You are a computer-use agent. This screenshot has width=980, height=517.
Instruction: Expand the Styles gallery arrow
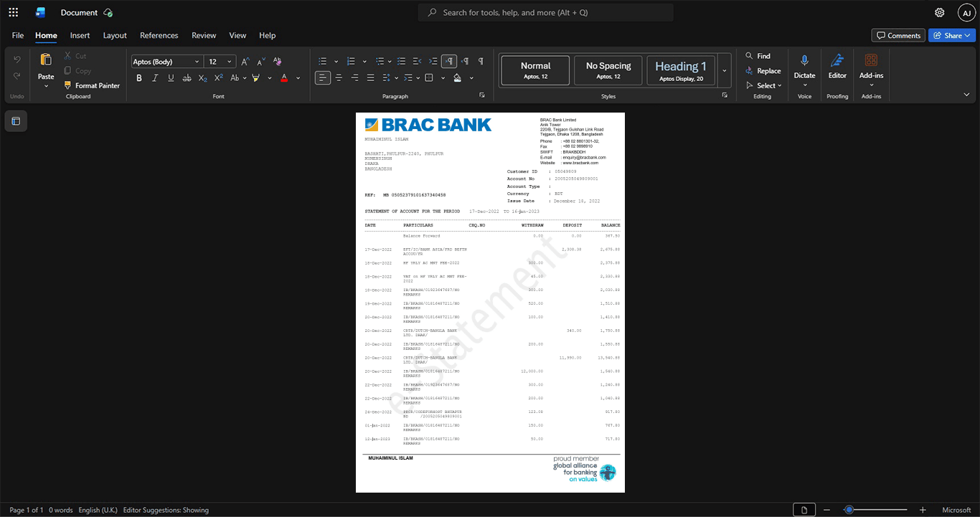(724, 70)
